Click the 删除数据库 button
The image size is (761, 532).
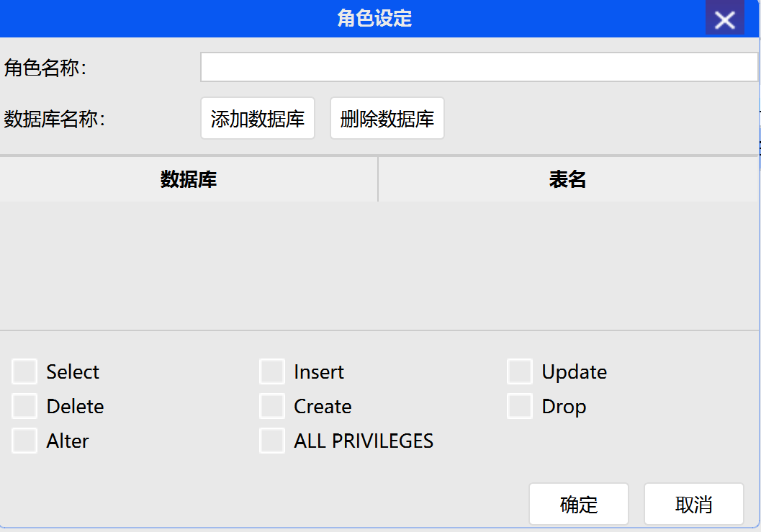(x=387, y=119)
